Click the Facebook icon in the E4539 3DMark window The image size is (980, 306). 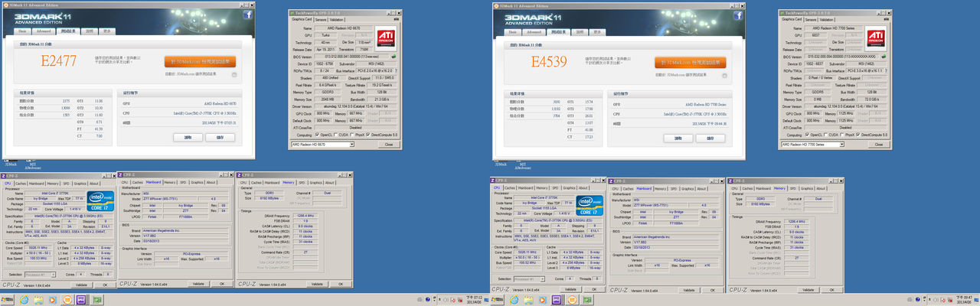pos(738,15)
